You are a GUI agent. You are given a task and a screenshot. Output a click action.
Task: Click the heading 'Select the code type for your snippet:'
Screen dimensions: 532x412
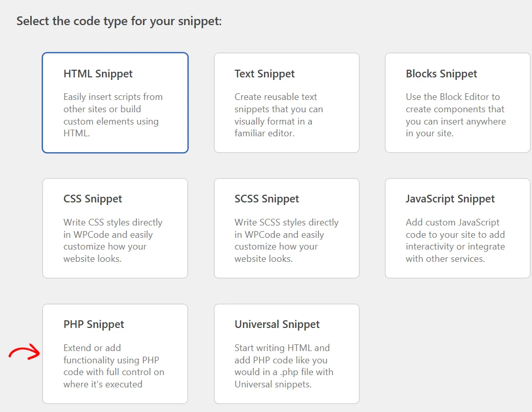[119, 22]
